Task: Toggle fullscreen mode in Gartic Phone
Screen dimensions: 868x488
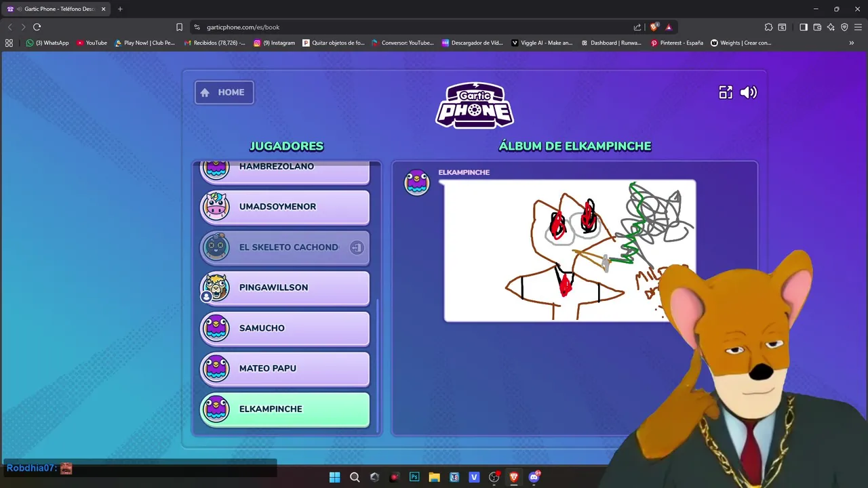Action: 726,93
